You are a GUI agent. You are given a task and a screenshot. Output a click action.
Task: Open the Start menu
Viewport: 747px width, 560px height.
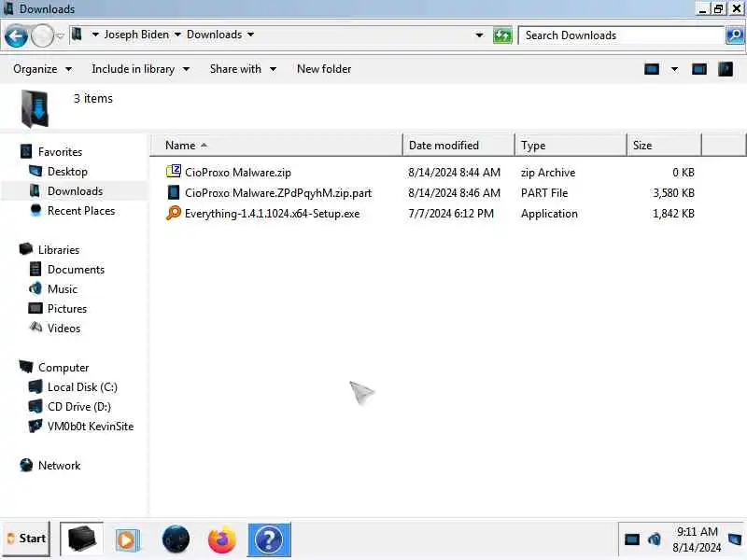(x=26, y=539)
